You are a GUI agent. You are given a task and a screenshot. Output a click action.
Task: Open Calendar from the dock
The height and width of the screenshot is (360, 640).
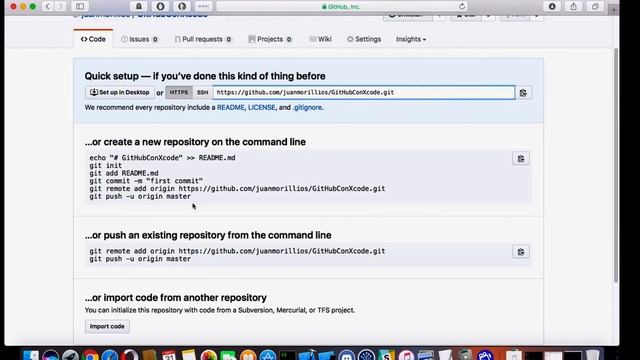click(x=169, y=355)
